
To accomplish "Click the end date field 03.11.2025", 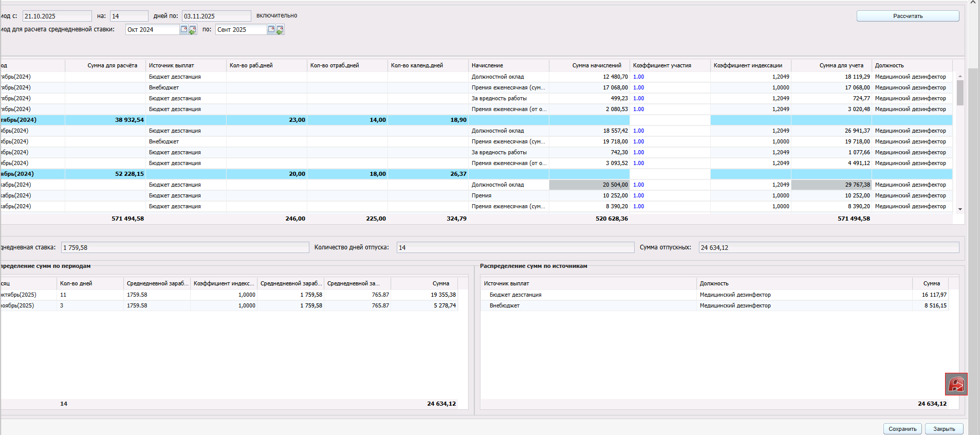I will point(216,16).
